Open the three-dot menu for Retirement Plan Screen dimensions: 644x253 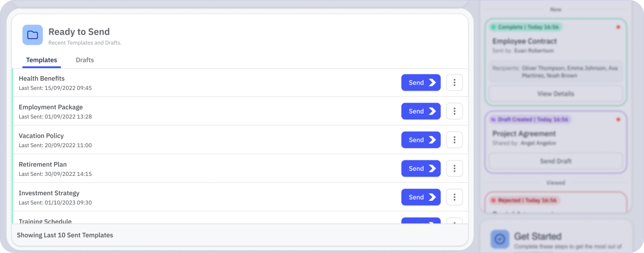pos(454,169)
